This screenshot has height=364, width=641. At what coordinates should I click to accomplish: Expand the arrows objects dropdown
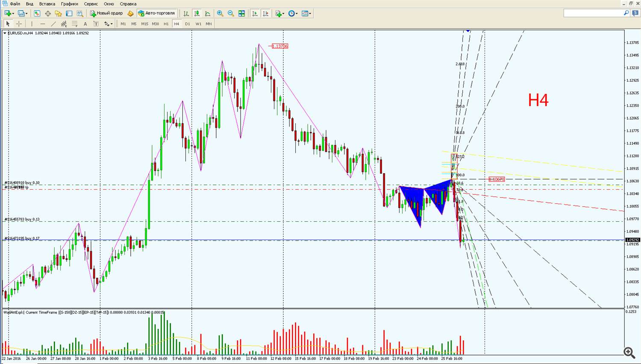coord(112,24)
